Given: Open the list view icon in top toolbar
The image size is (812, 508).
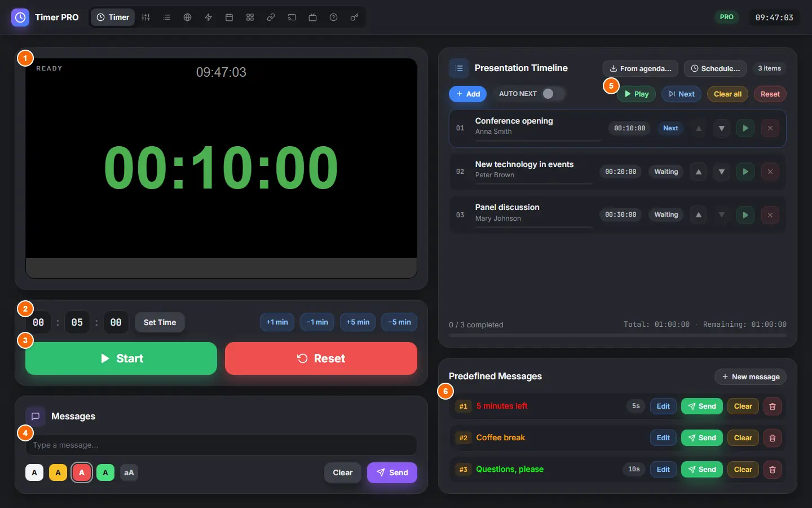Looking at the screenshot, I should pyautogui.click(x=167, y=17).
